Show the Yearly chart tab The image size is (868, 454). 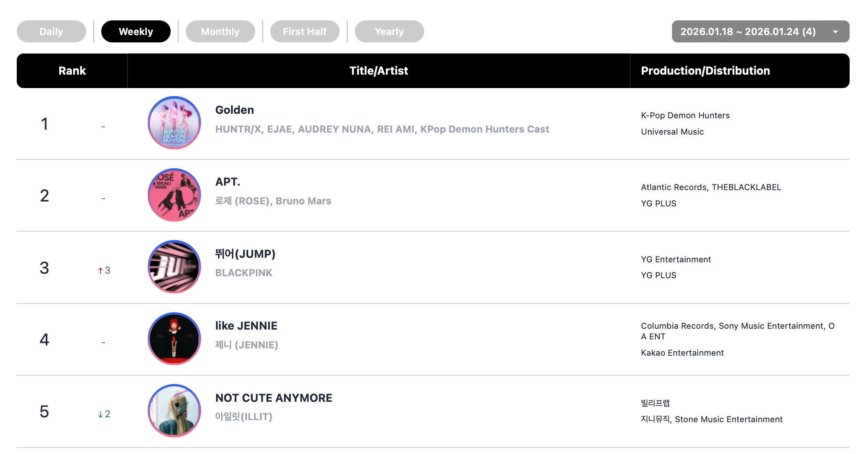(x=389, y=31)
